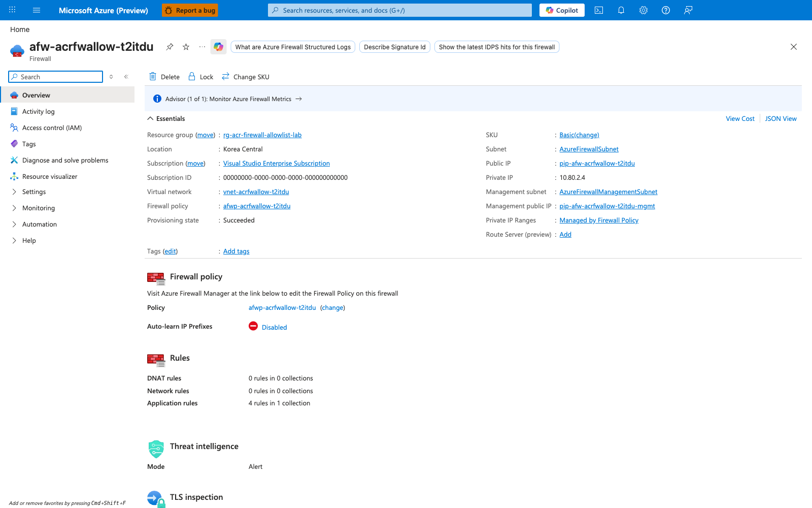The image size is (812, 508).
Task: Open Tags in the sidebar
Action: coord(67,144)
